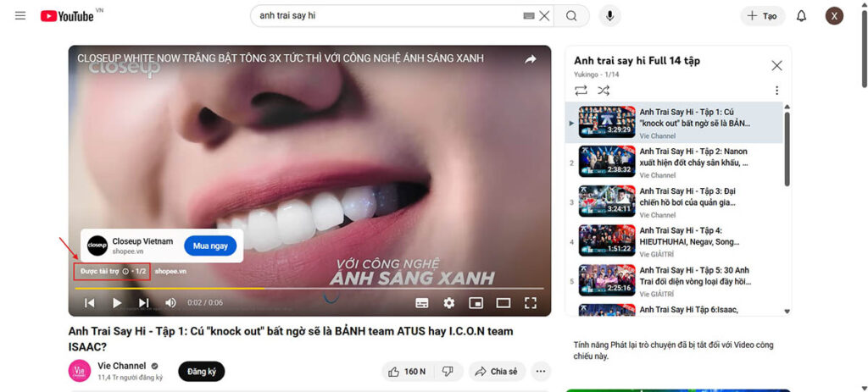Open video player settings gear
This screenshot has width=868, height=392.
(448, 303)
